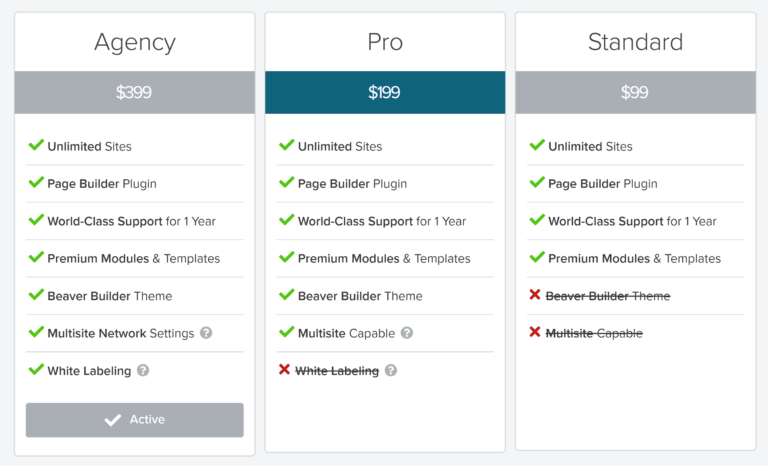The width and height of the screenshot is (768, 466).
Task: Click red X beside Pro White Labeling
Action: 285,369
